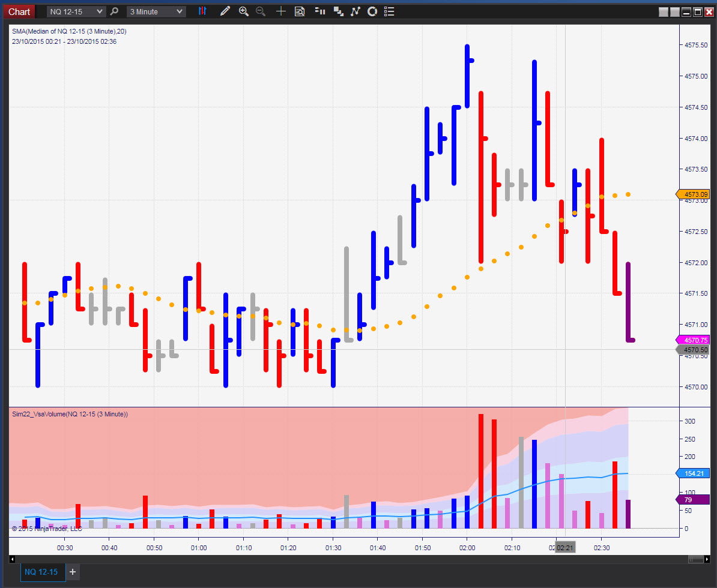Click the 00:30 time axis label
717x588 pixels.
[65, 548]
